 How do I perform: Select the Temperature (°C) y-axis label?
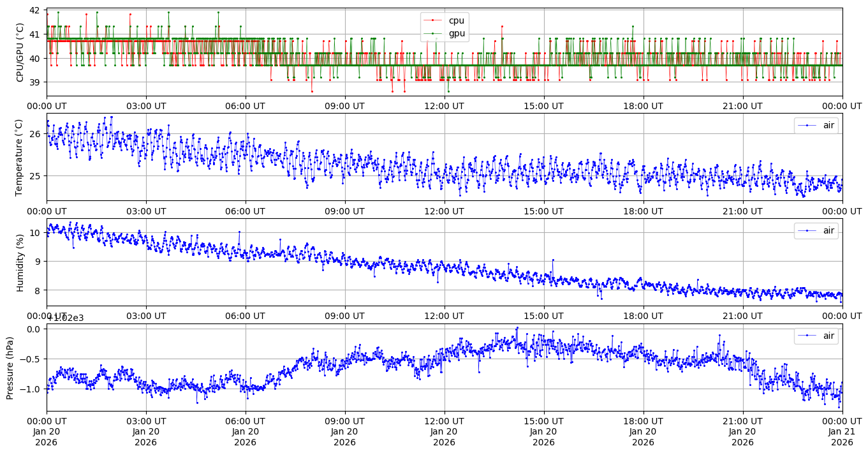click(20, 157)
